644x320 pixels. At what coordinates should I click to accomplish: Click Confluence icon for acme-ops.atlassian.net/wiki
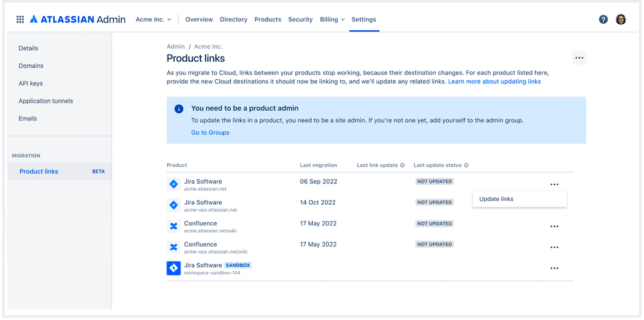173,247
